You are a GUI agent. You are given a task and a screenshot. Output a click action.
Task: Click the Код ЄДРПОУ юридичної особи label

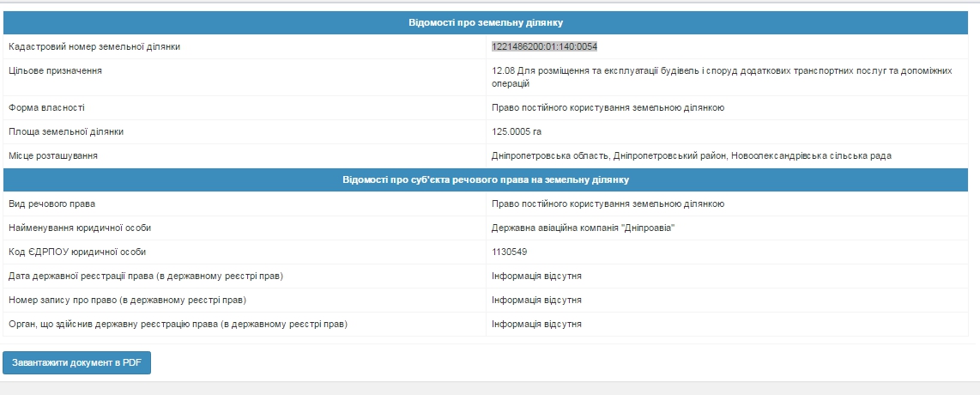pos(77,252)
